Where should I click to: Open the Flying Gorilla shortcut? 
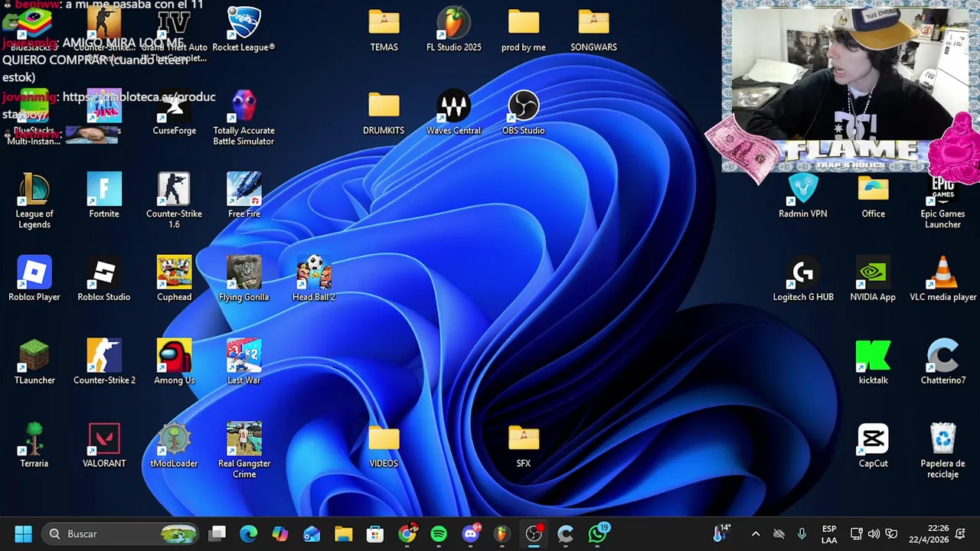tap(243, 279)
